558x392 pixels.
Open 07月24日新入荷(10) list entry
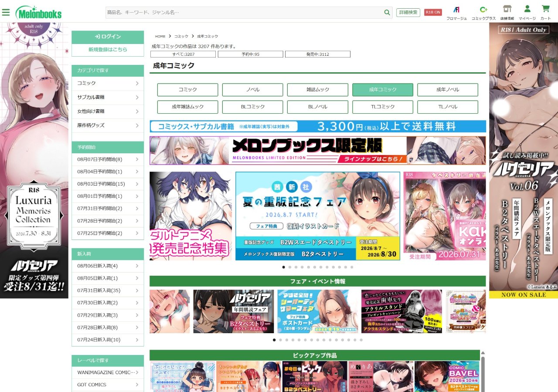[x=108, y=340]
